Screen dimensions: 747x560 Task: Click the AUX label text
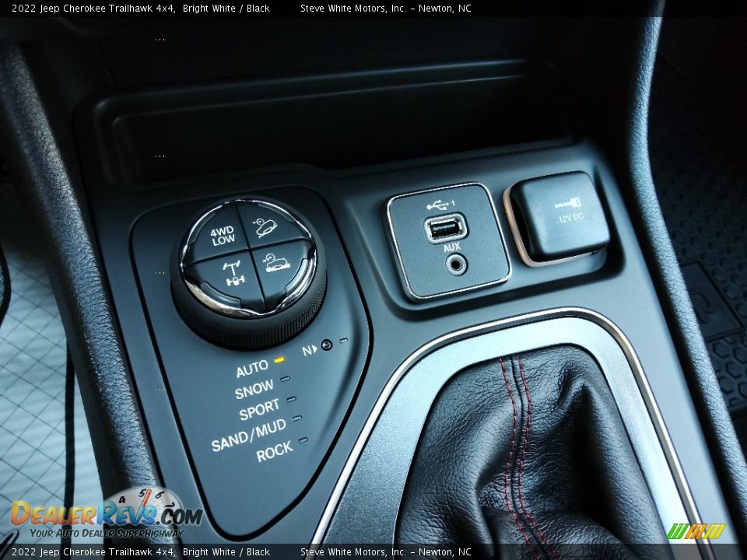point(451,247)
